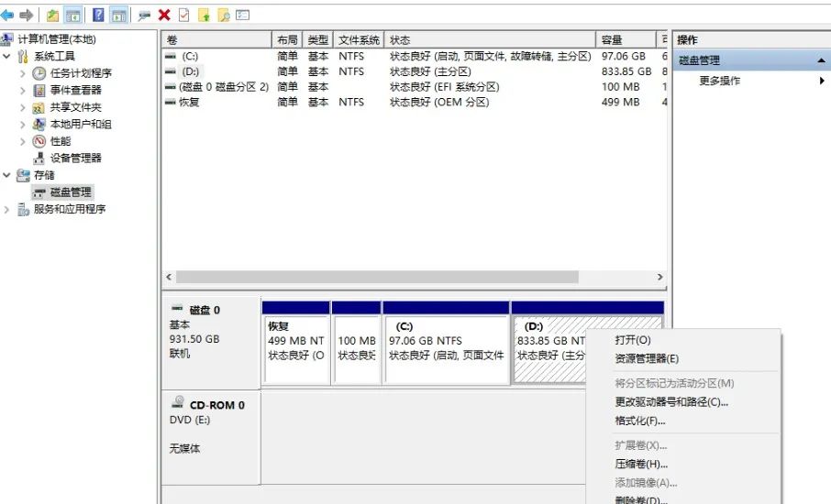831x504 pixels.
Task: Sort by the 布局 column header
Action: coord(287,39)
